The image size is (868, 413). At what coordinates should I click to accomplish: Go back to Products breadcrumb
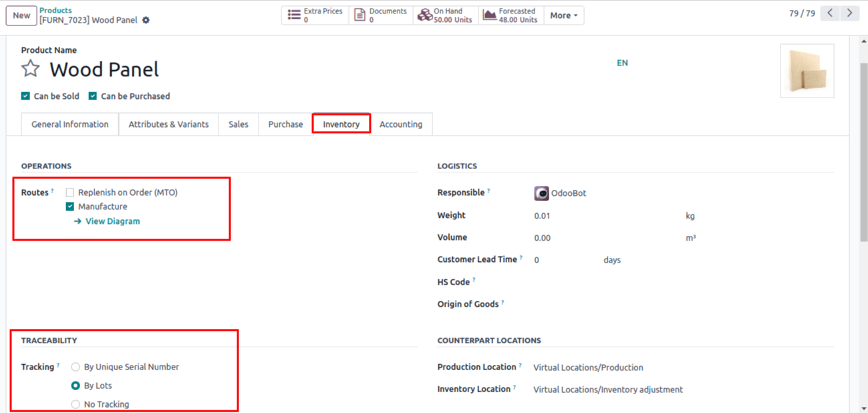(55, 10)
